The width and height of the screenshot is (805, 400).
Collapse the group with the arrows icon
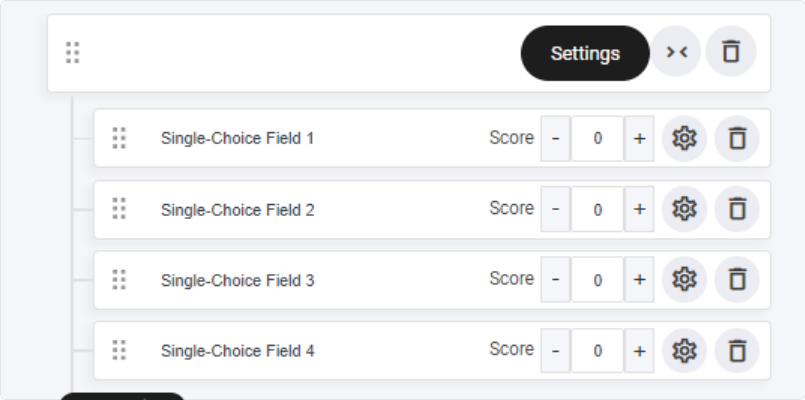pyautogui.click(x=676, y=51)
